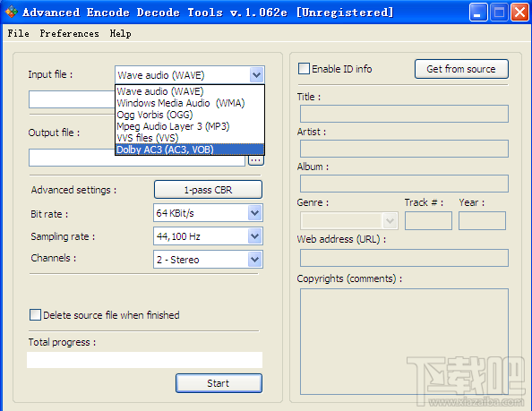Choose VVS files (VVS) option
This screenshot has width=532, height=411.
tap(190, 138)
